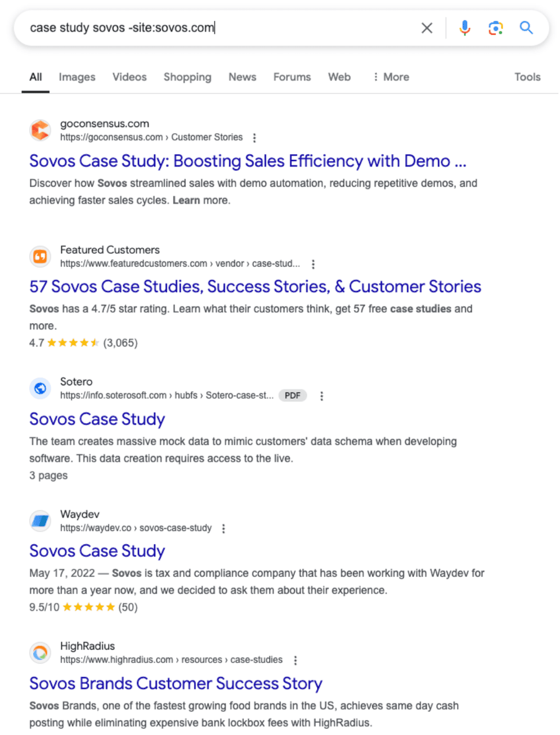Open the three-dot menu on the Sotero PDF result
The width and height of the screenshot is (560, 735).
click(x=321, y=396)
